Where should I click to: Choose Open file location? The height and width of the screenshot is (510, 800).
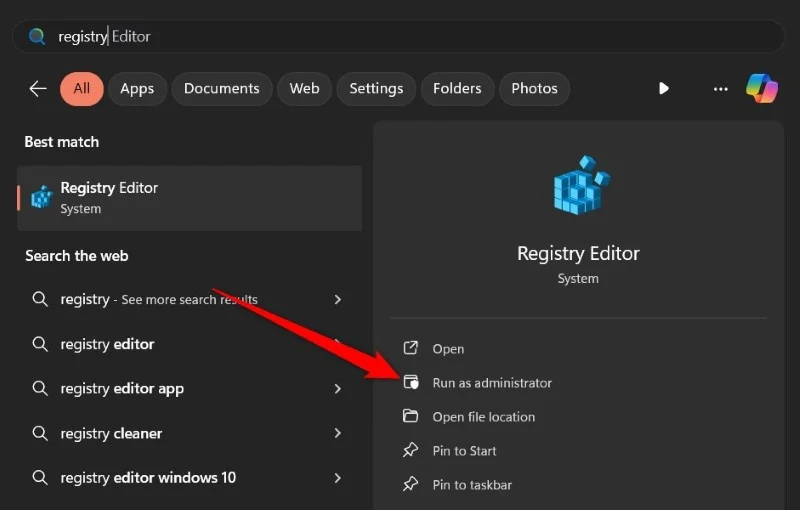click(578, 417)
